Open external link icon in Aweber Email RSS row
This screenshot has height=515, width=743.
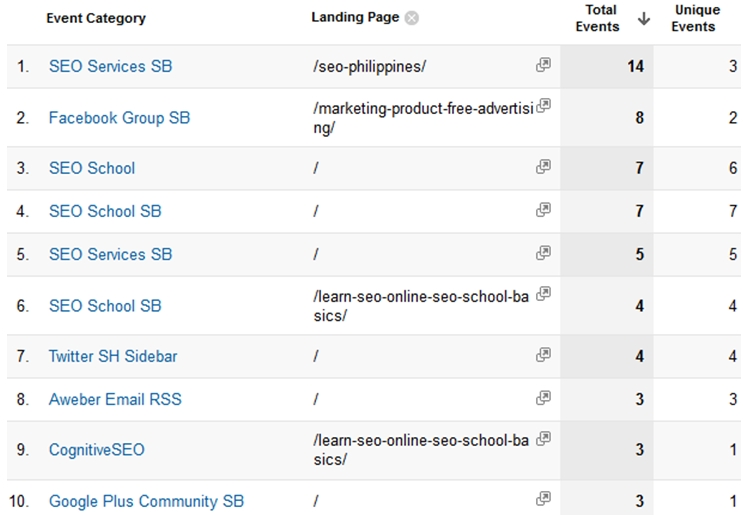tap(543, 398)
